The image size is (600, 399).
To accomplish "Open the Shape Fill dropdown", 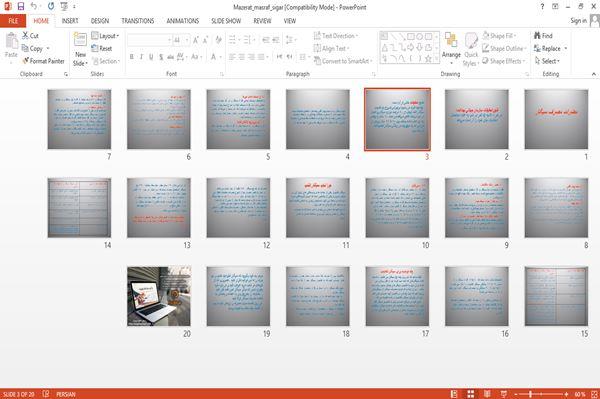I will tap(499, 36).
